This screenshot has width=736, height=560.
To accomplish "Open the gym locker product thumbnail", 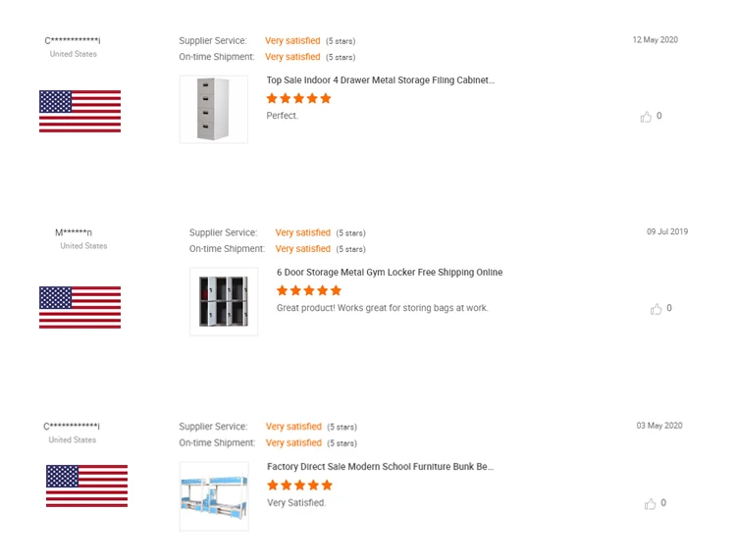I will [x=224, y=302].
